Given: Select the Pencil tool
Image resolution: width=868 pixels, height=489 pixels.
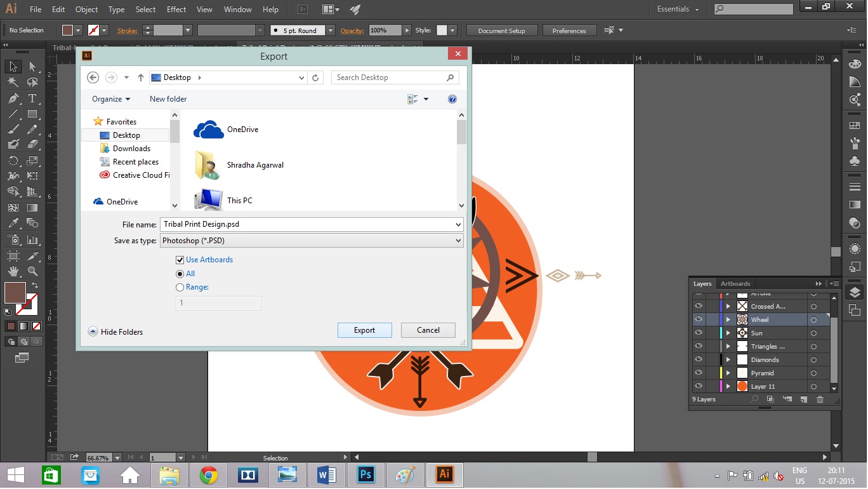Looking at the screenshot, I should coord(32,129).
